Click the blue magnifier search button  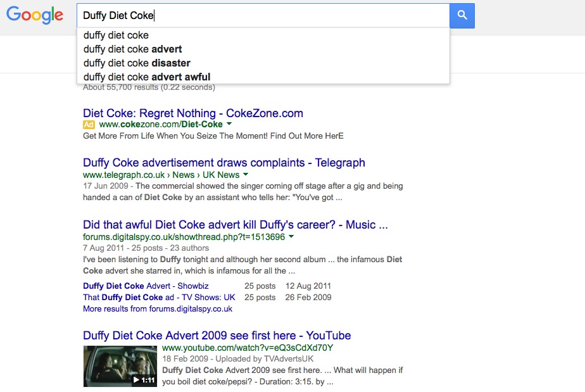point(462,16)
